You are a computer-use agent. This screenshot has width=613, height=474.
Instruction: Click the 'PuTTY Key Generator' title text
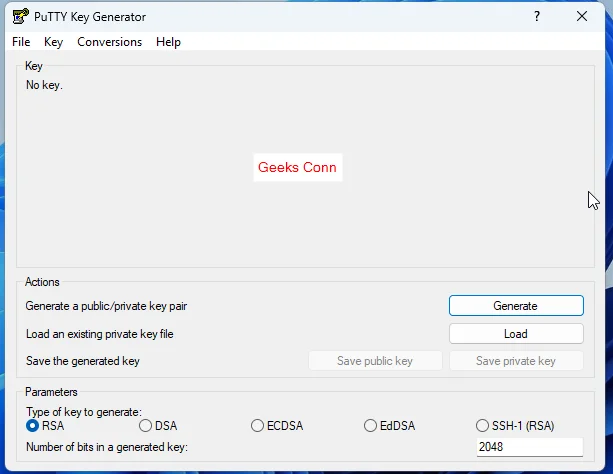click(x=90, y=17)
